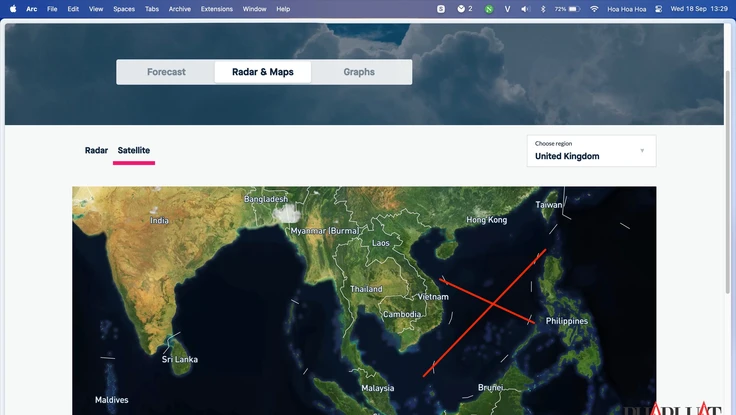Open the Archive menu
Screen dimensions: 736x415
[x=180, y=9]
